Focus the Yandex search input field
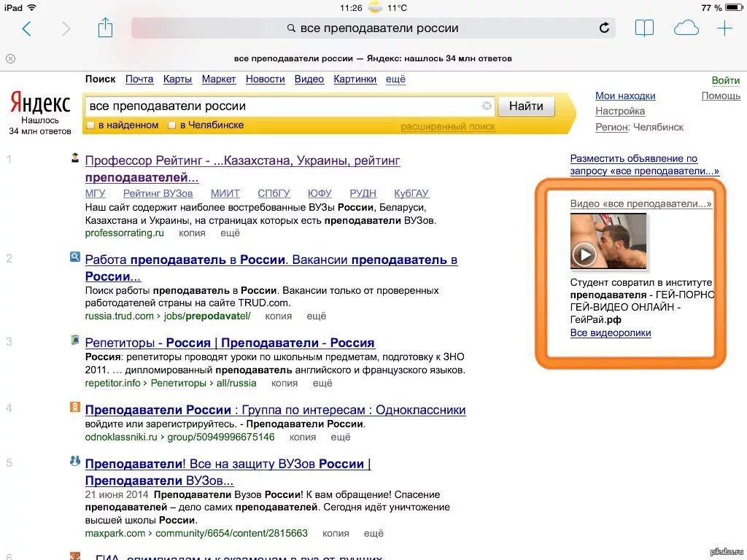The height and width of the screenshot is (560, 747). (x=290, y=106)
